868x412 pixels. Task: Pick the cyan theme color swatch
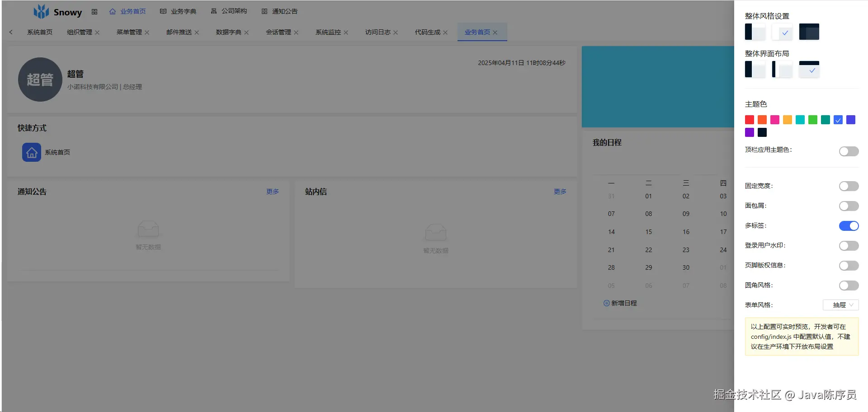(x=800, y=120)
